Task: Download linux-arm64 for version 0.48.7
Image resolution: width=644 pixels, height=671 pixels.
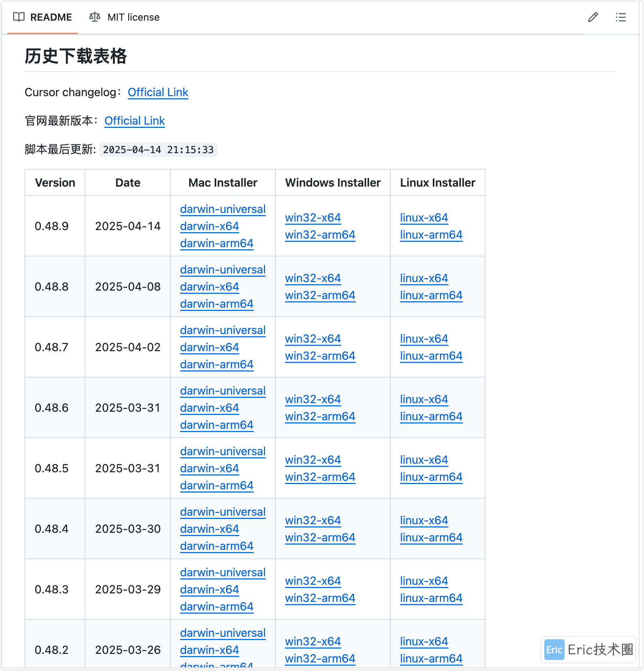Action: tap(431, 356)
